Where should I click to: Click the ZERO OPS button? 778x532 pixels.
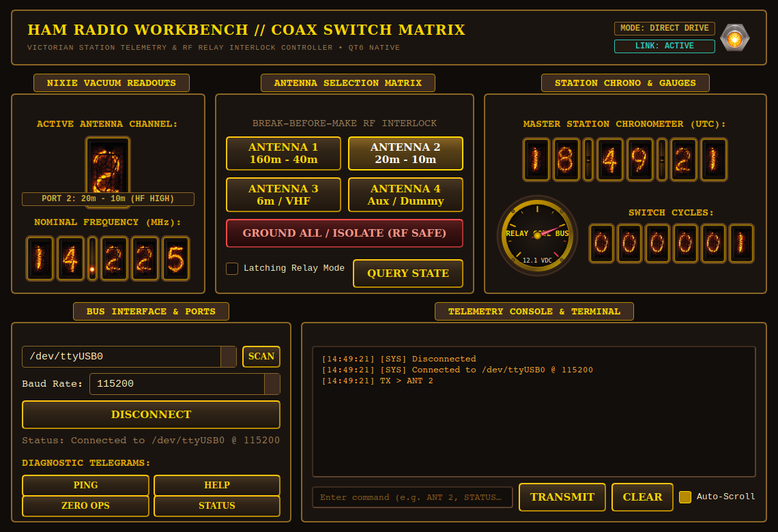pos(85,505)
